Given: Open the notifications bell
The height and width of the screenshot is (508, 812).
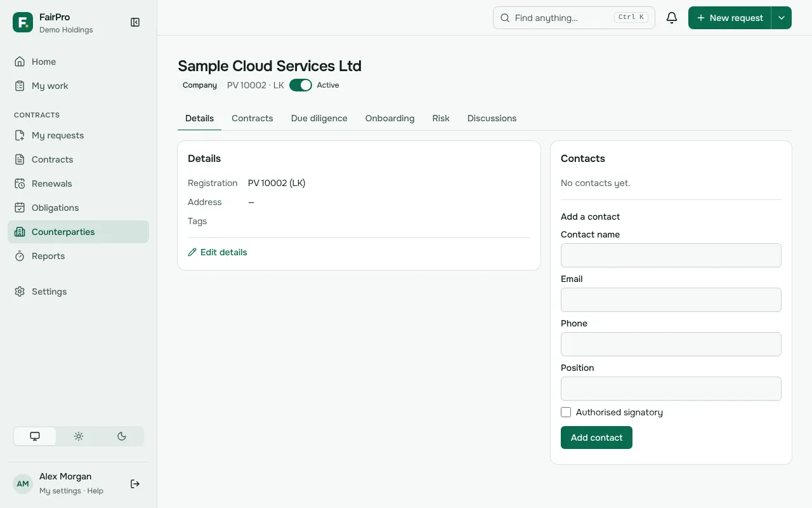Looking at the screenshot, I should point(672,18).
